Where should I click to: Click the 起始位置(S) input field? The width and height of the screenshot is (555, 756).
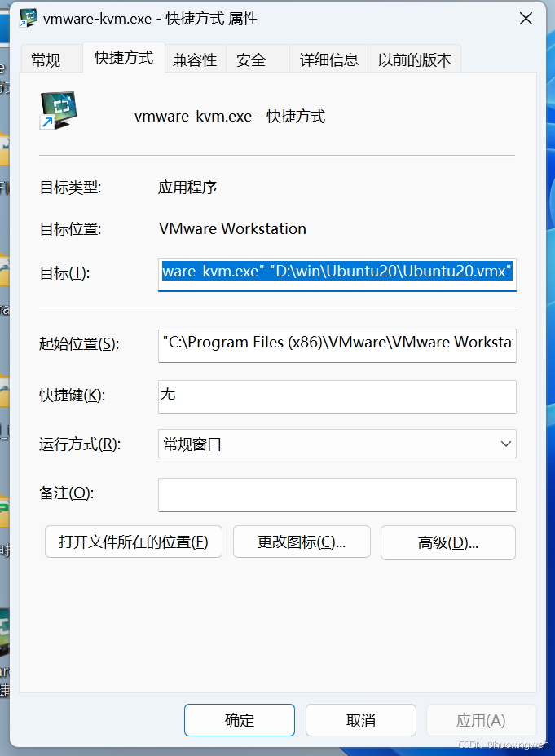pyautogui.click(x=337, y=345)
